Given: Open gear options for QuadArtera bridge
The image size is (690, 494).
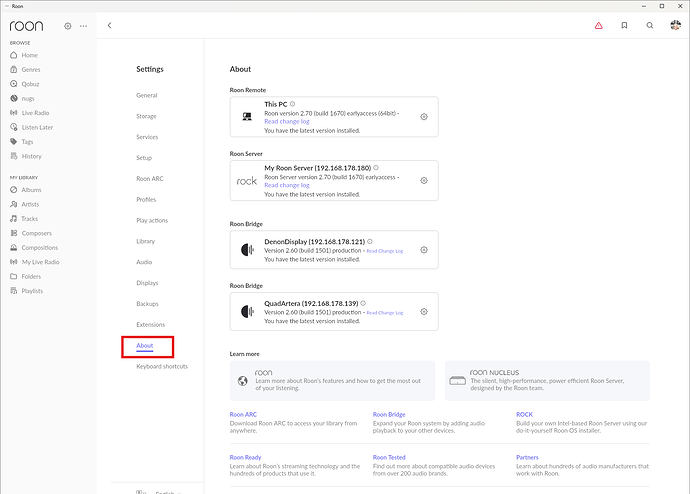Looking at the screenshot, I should 424,311.
